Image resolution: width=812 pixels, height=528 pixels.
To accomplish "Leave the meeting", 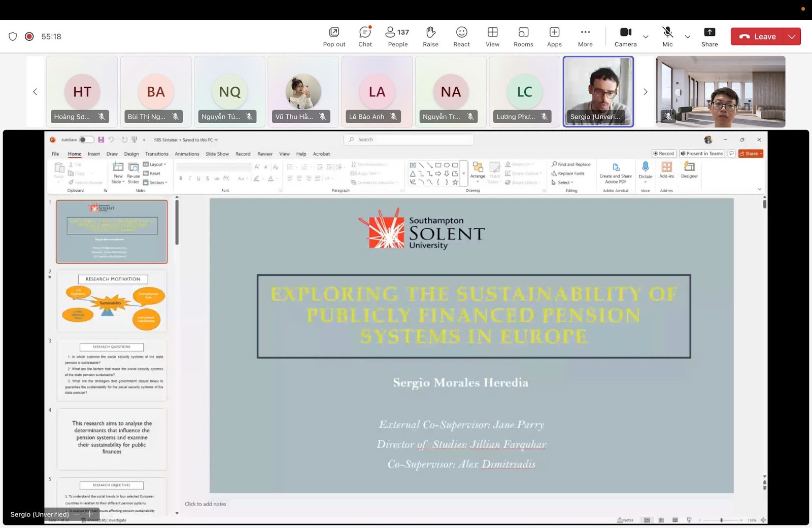I will (x=757, y=37).
